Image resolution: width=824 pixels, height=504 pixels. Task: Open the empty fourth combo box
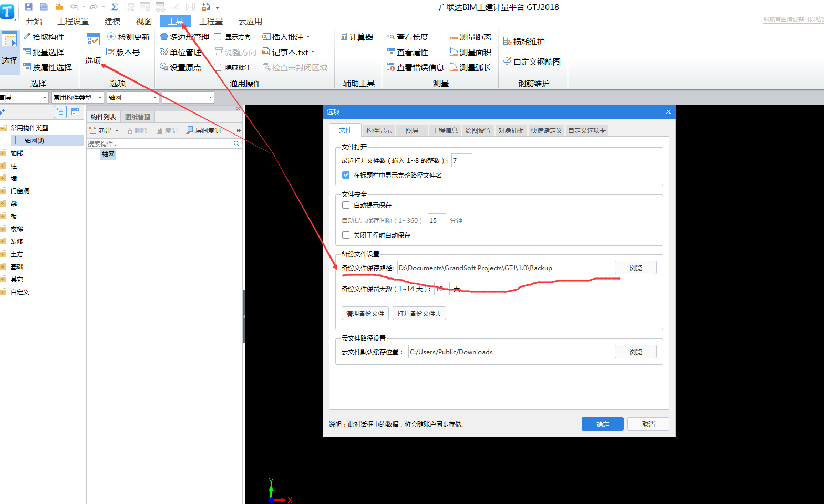[x=188, y=97]
